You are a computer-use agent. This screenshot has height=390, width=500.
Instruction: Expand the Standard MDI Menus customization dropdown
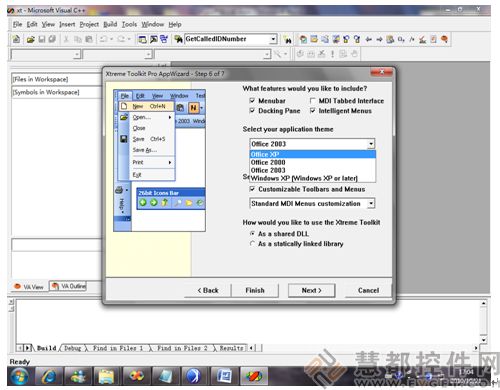(371, 203)
